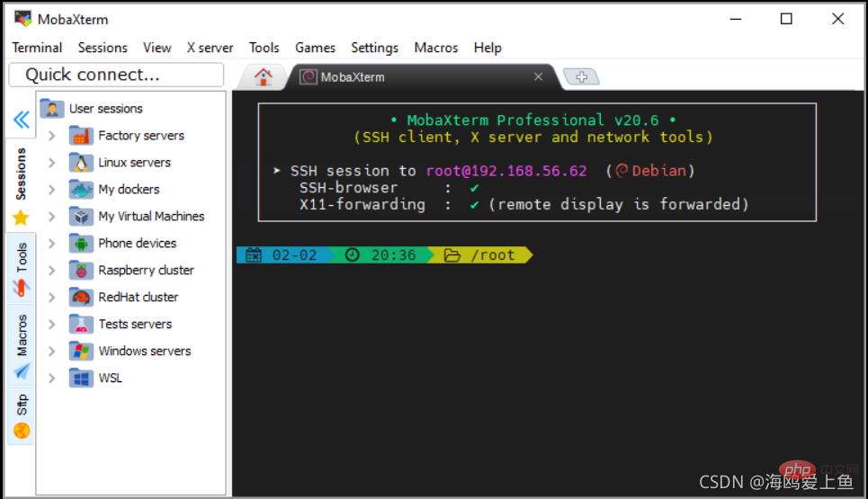Click the Macros paper-plane icon
This screenshot has height=499, width=868.
[21, 371]
